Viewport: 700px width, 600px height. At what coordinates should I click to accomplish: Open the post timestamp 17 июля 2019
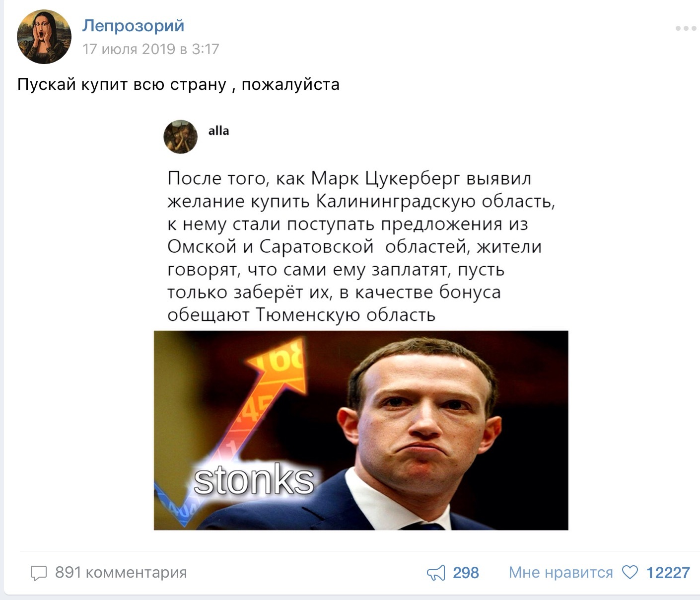pos(150,49)
